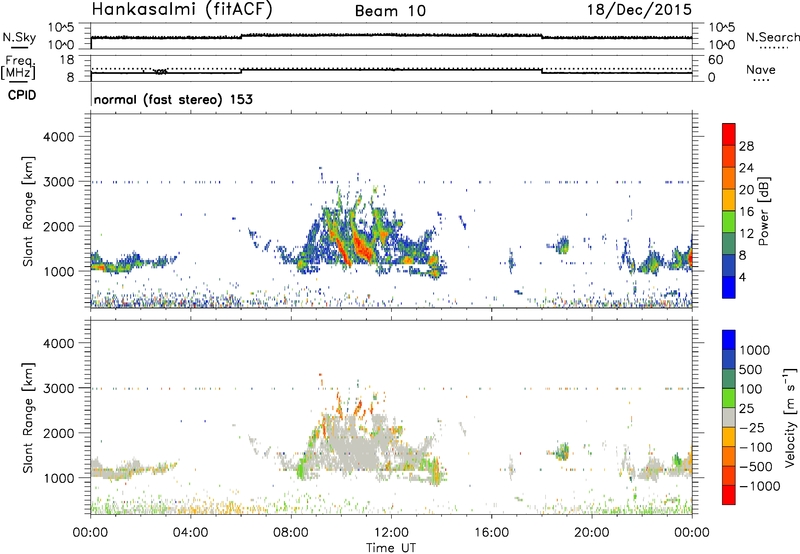
Task: Select the Beam 10 label
Action: [x=390, y=11]
